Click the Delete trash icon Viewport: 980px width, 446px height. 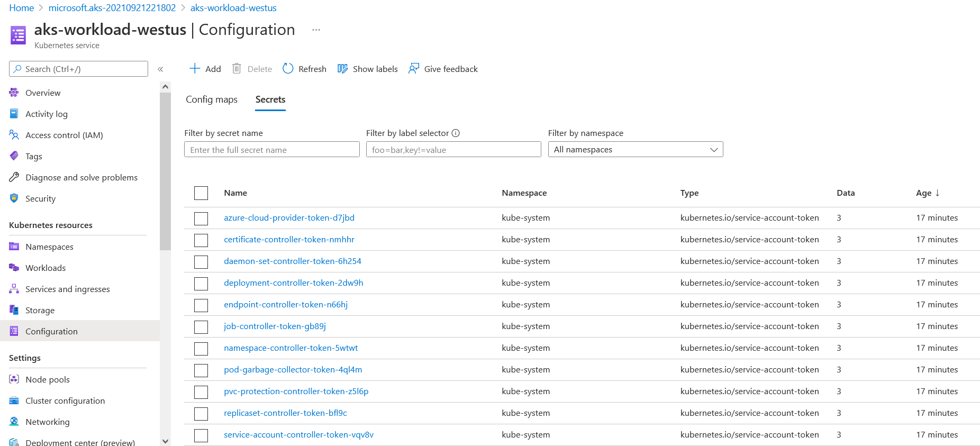pyautogui.click(x=237, y=69)
